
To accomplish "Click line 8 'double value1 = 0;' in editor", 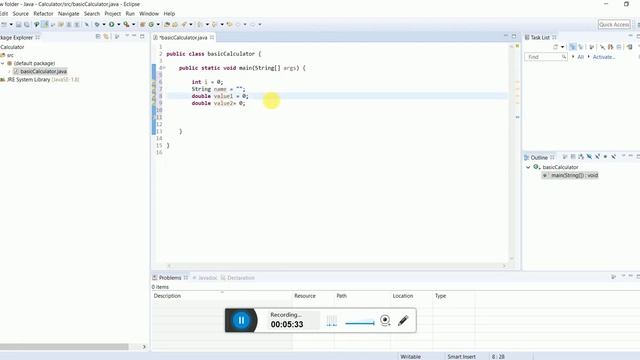I will click(x=220, y=96).
